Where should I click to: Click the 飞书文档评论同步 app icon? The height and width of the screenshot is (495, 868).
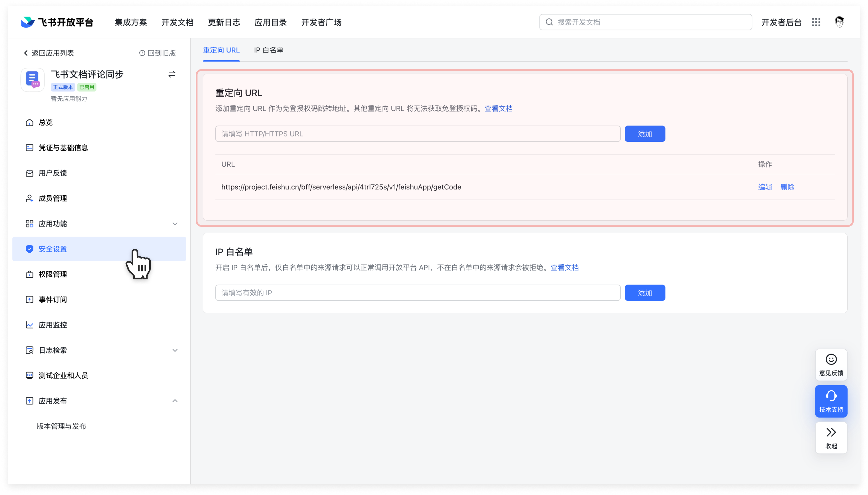(33, 80)
